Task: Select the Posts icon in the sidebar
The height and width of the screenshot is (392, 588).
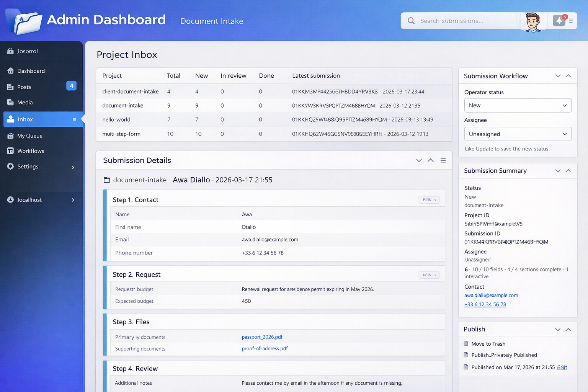Action: [x=11, y=87]
